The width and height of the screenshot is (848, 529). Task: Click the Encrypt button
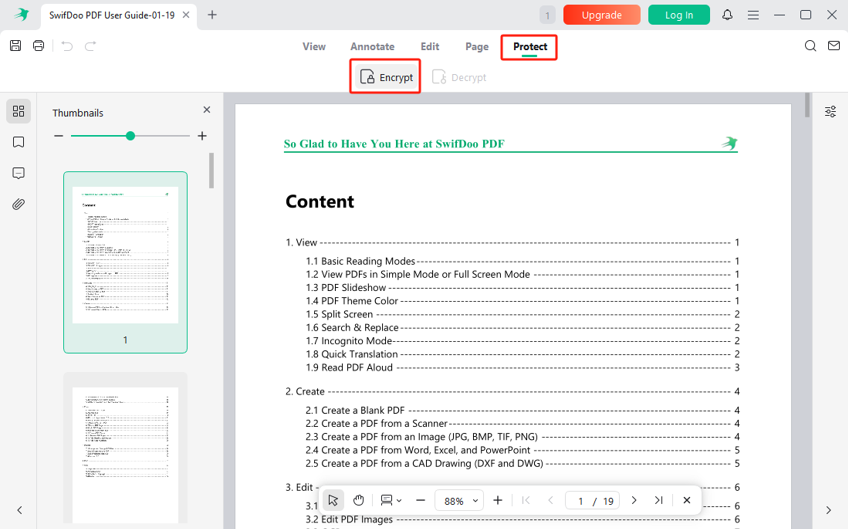tap(386, 77)
